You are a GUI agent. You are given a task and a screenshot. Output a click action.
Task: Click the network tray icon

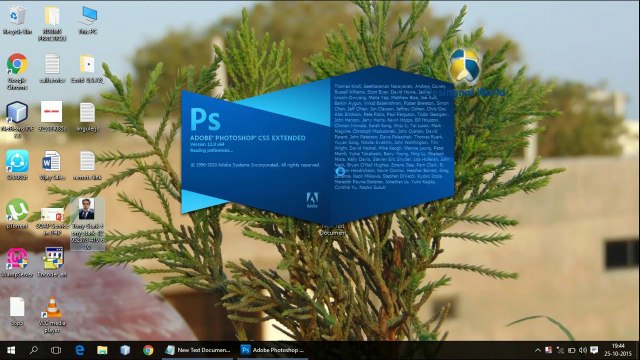(x=560, y=350)
